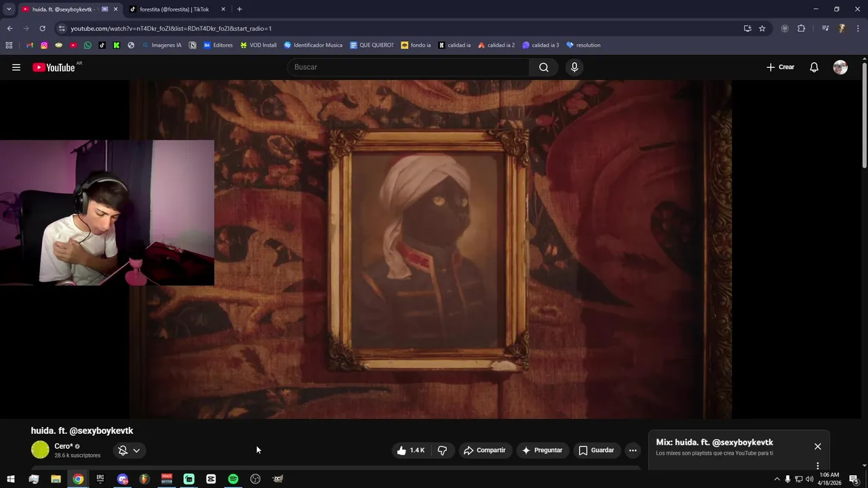The width and height of the screenshot is (868, 488).
Task: Click the page vertical scrollbar
Action: [864, 115]
